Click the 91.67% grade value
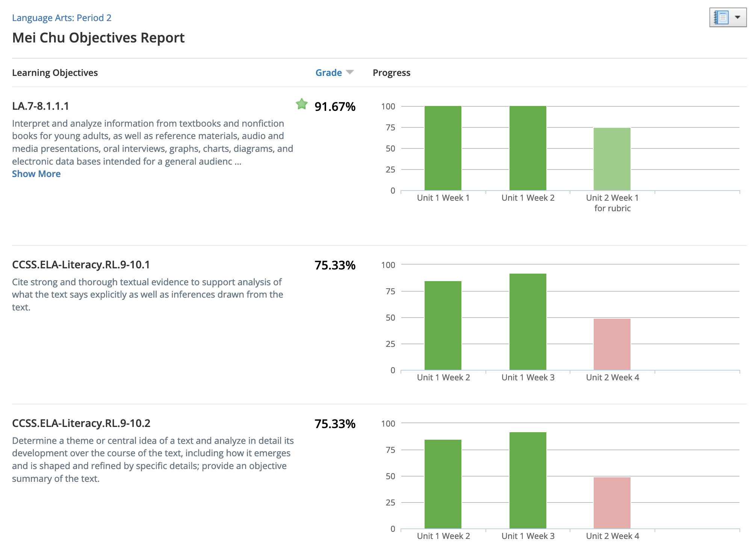Screen dimensions: 756x560 (335, 107)
